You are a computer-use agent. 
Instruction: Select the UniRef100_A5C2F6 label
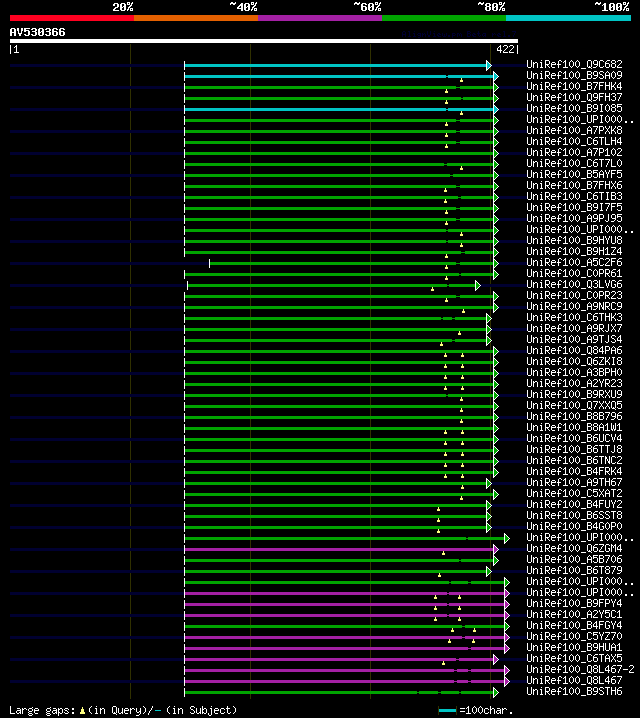[574, 262]
